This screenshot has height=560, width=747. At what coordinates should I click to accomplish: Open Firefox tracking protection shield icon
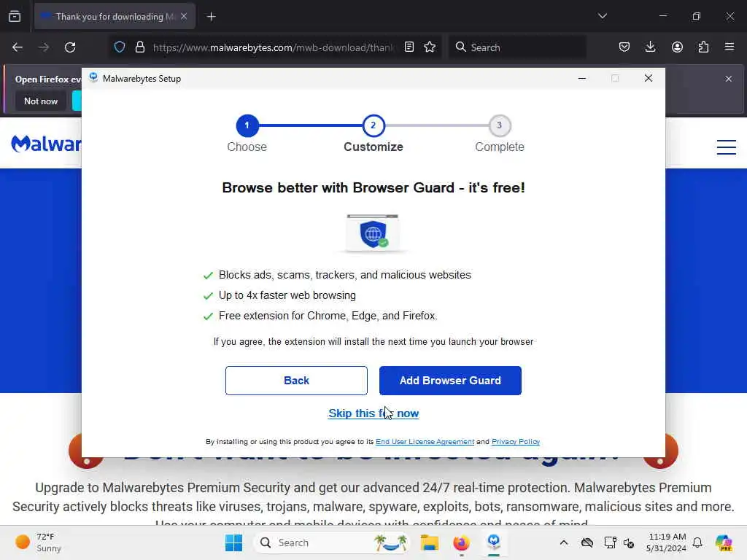pos(120,47)
